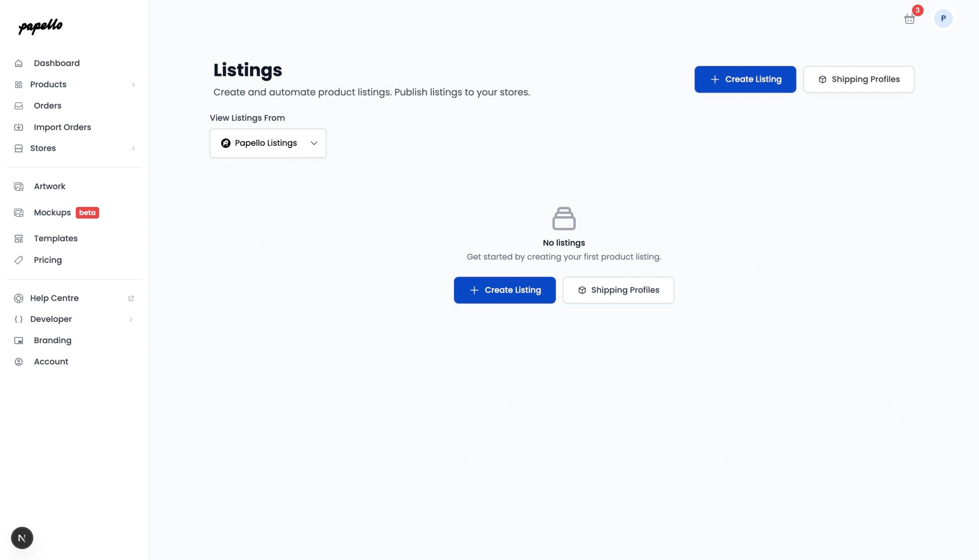The height and width of the screenshot is (560, 979).
Task: Select the Pricing tag icon
Action: pyautogui.click(x=19, y=260)
